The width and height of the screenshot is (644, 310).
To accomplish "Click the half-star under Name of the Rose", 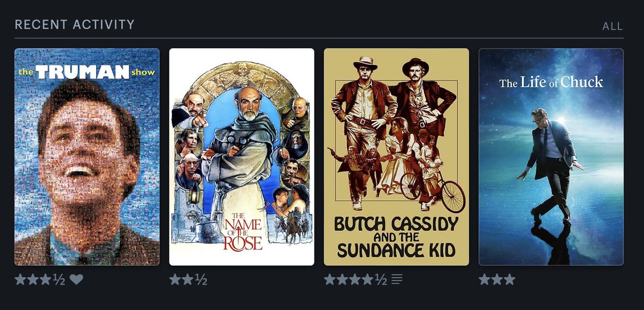I will (x=201, y=279).
